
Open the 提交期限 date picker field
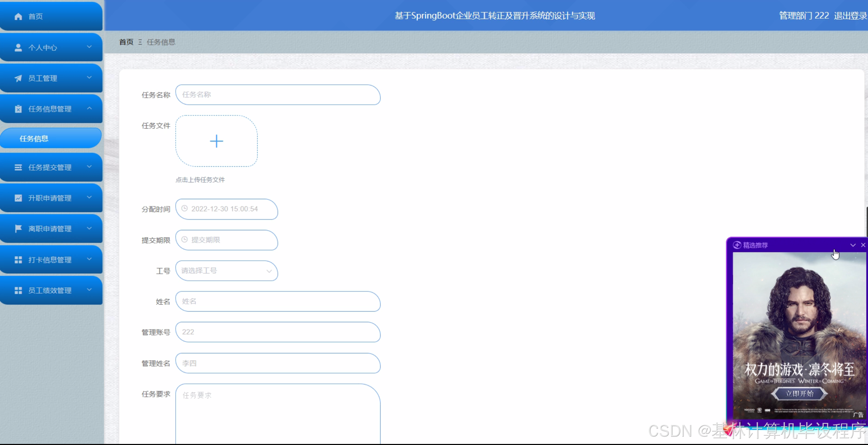(x=226, y=240)
